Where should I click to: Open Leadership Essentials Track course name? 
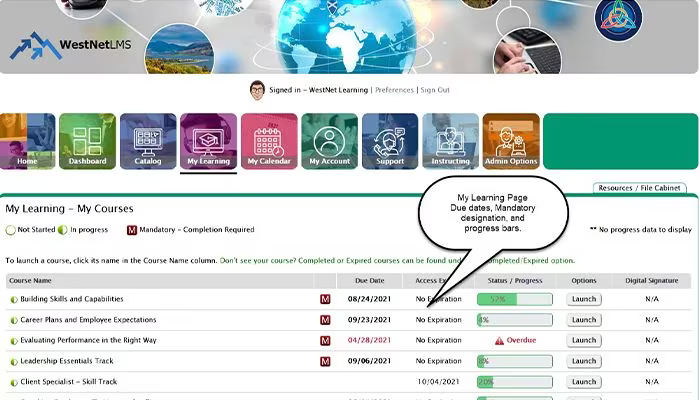[x=67, y=361]
